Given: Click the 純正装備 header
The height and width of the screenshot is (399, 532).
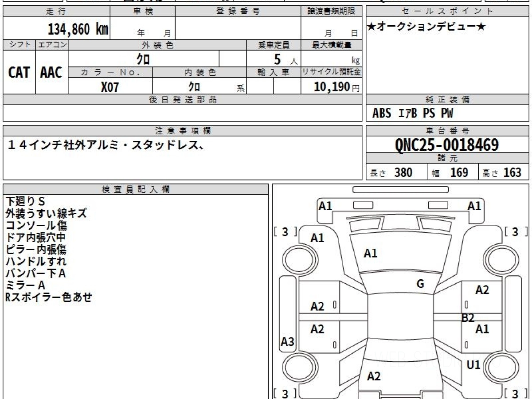Looking at the screenshot, I should coord(448,100).
